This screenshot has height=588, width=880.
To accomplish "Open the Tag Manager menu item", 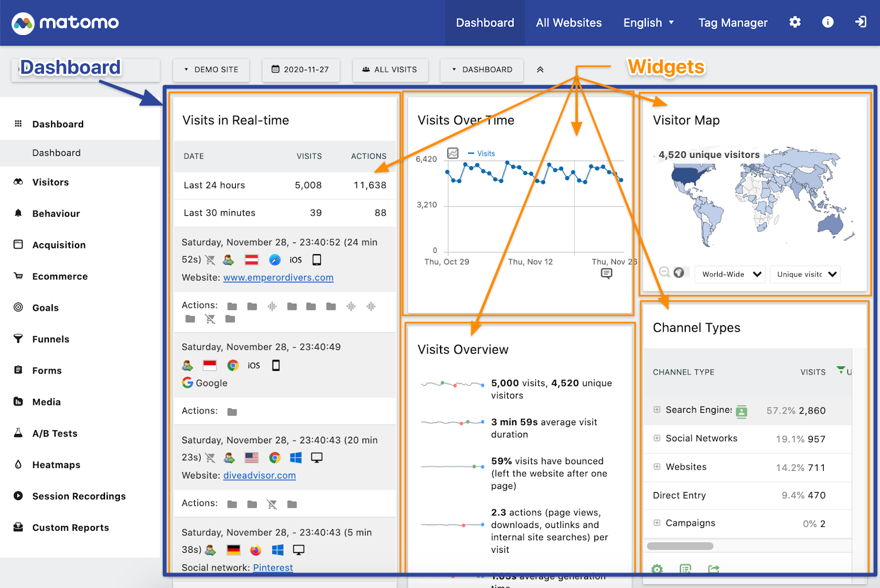I will [733, 23].
